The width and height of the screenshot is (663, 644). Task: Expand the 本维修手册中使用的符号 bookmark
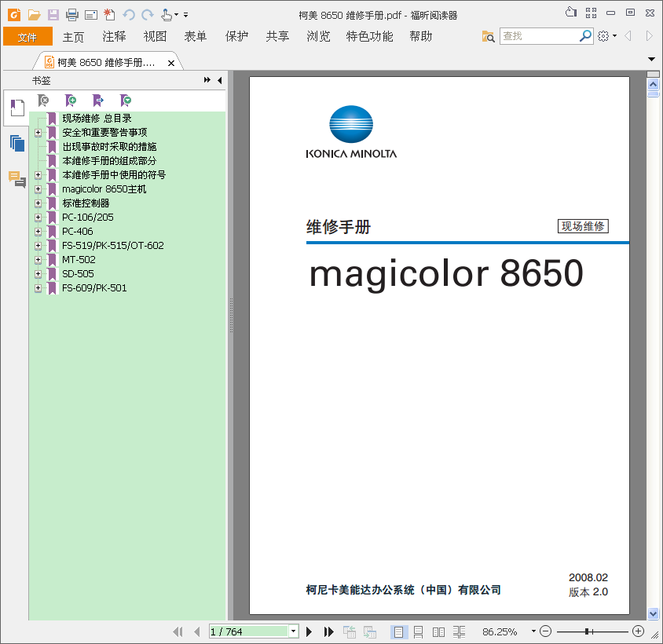pos(38,175)
